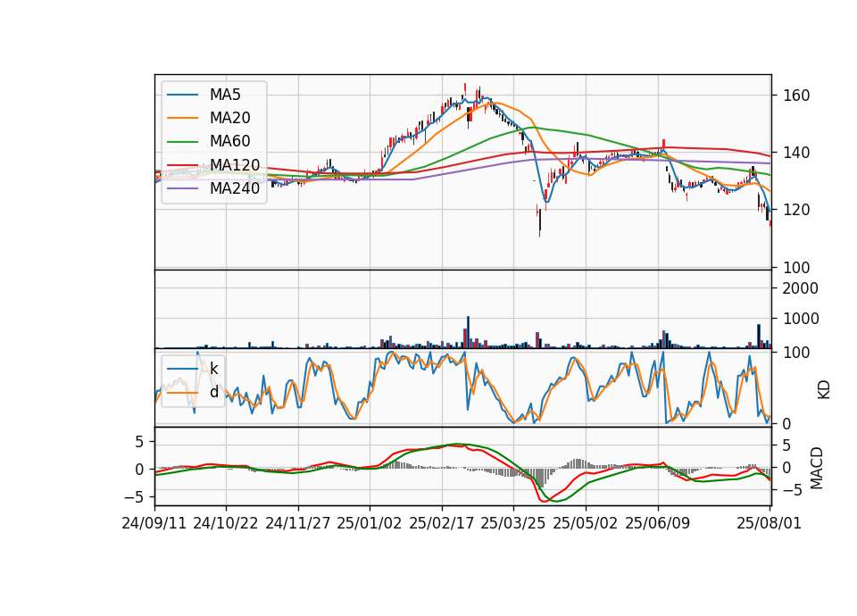Click the 160 price axis label
This screenshot has height=616, width=857.
(x=796, y=96)
